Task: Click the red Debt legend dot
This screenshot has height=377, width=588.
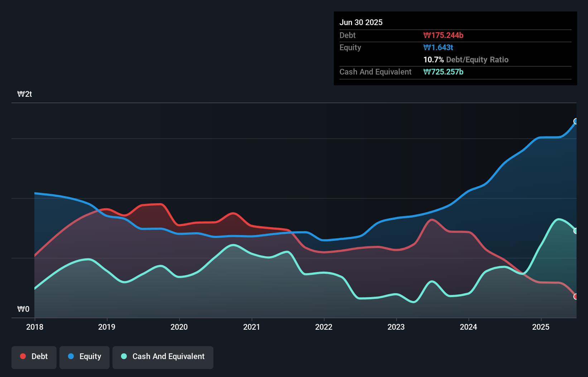Action: (x=23, y=356)
